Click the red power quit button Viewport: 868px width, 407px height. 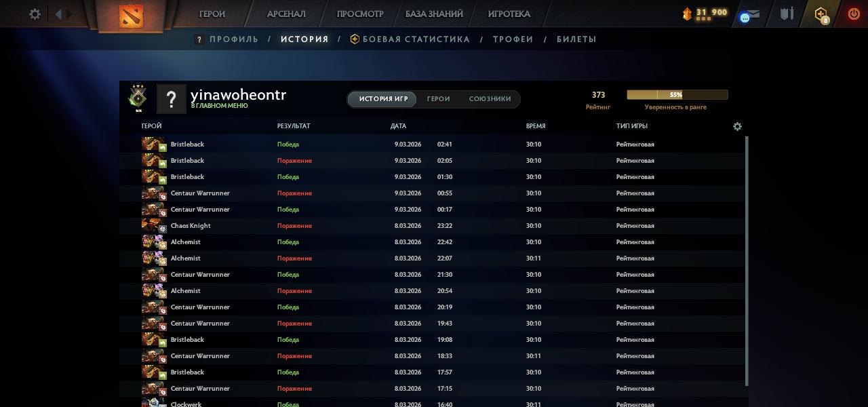(854, 14)
